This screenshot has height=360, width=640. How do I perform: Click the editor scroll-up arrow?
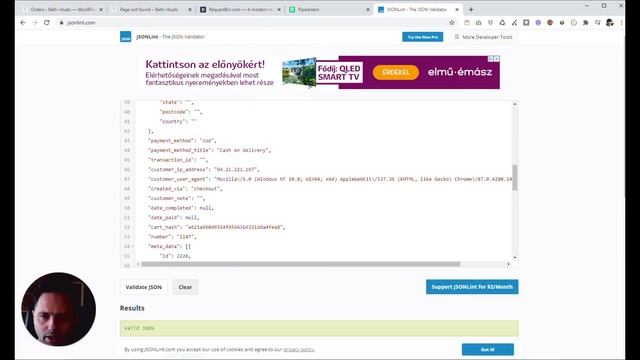[515, 104]
